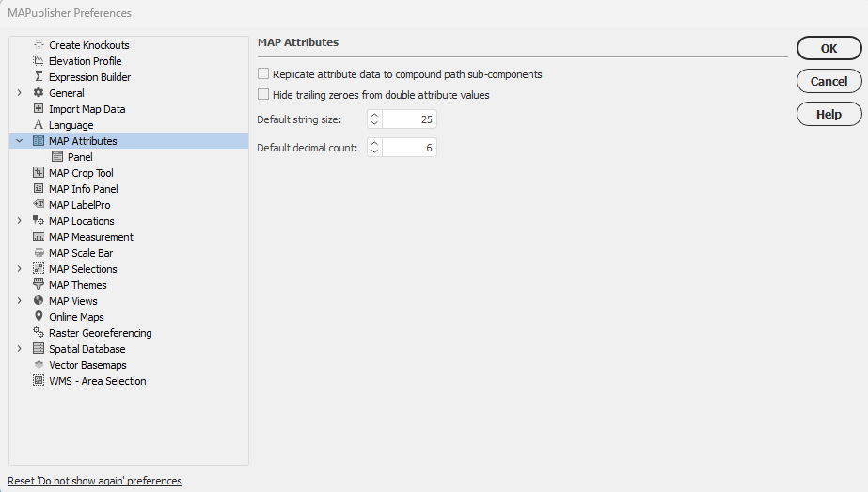
Task: Cancel the preferences dialog
Action: pos(829,81)
